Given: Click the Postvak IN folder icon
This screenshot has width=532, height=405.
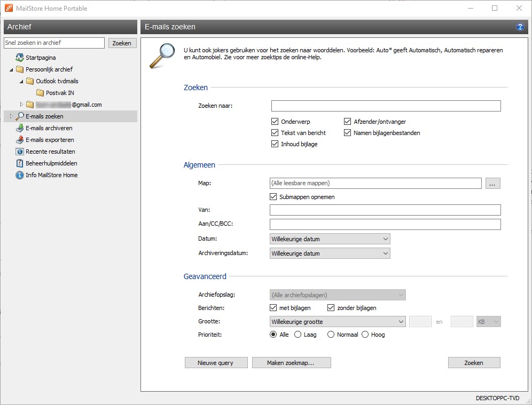Looking at the screenshot, I should [x=40, y=93].
